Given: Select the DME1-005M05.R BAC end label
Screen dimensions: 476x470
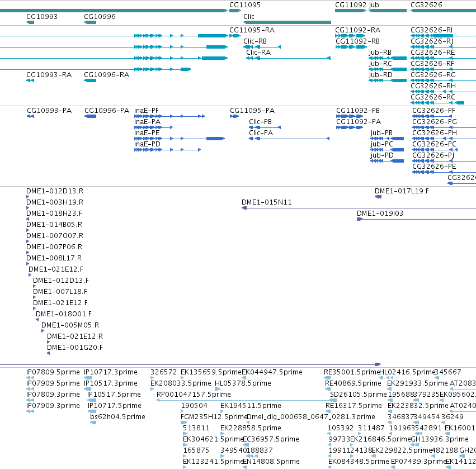Looking at the screenshot, I should point(70,325).
